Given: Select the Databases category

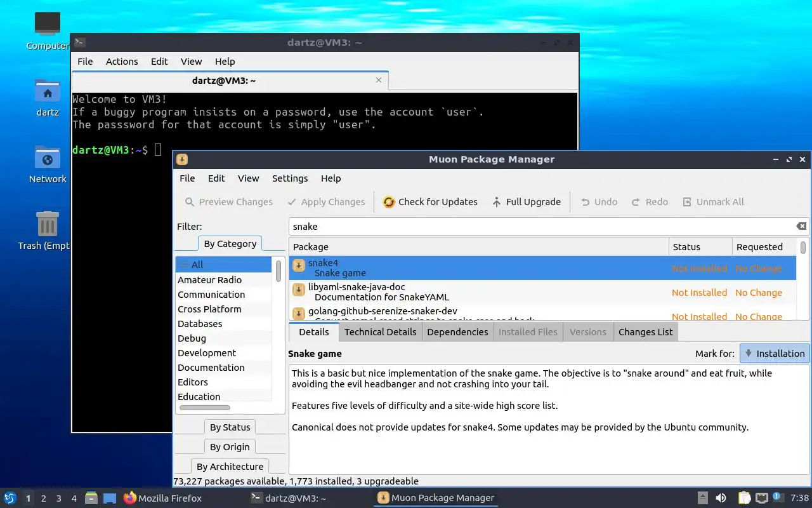Looking at the screenshot, I should coord(223,324).
